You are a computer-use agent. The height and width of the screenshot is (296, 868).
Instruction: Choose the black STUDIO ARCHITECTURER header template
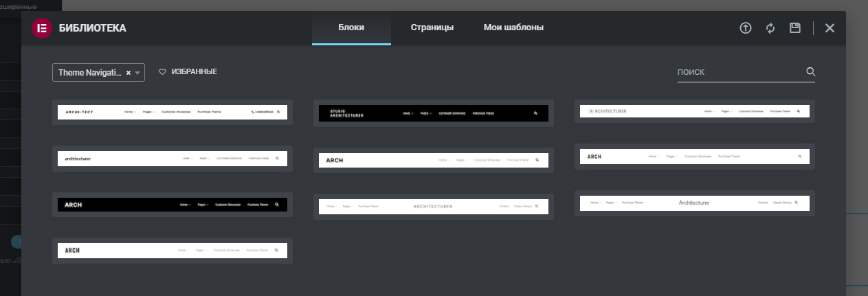pos(434,113)
